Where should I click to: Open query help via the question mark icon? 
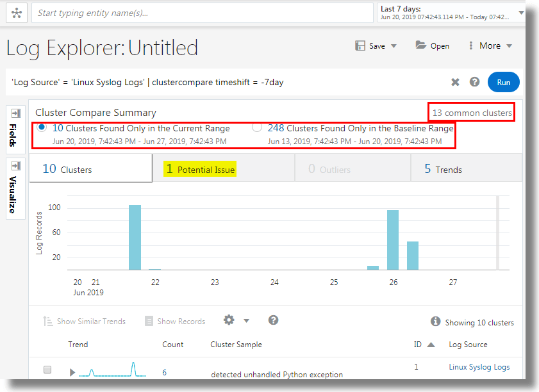pyautogui.click(x=474, y=82)
